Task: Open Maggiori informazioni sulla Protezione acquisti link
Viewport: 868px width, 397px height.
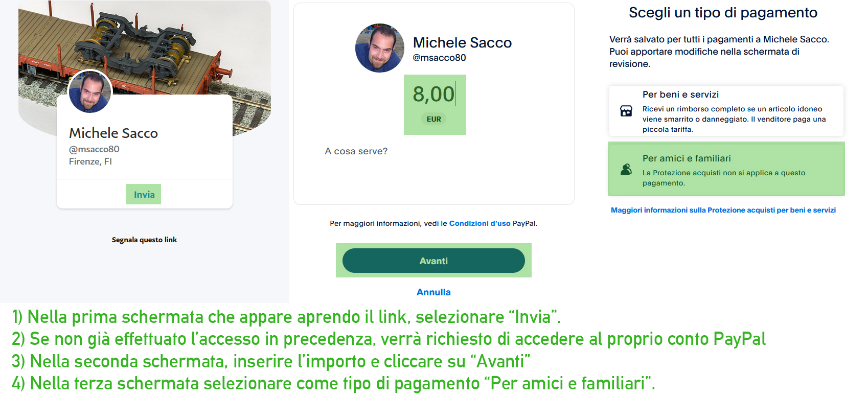Action: 723,210
